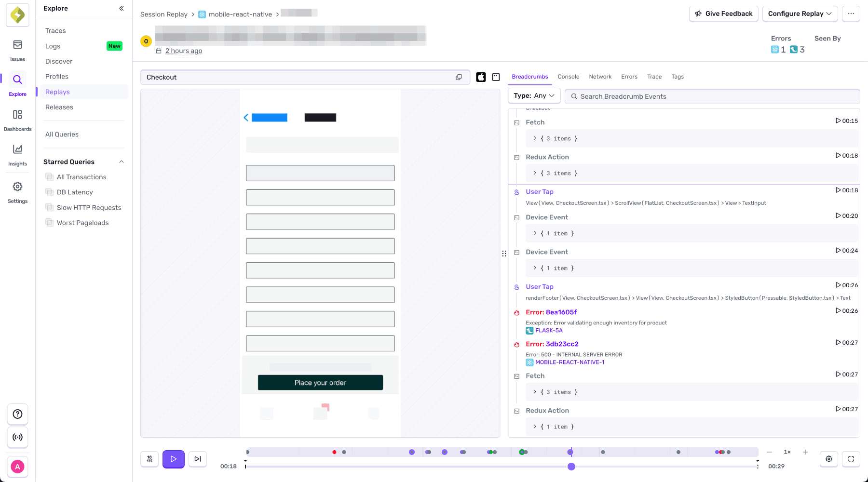Click the help question mark icon
The width and height of the screenshot is (868, 482).
point(17,414)
